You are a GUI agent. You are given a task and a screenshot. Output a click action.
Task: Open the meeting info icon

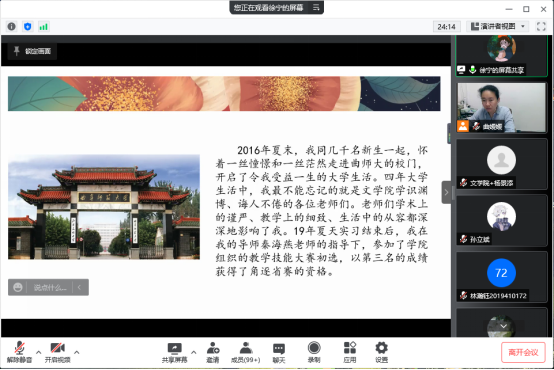click(12, 27)
